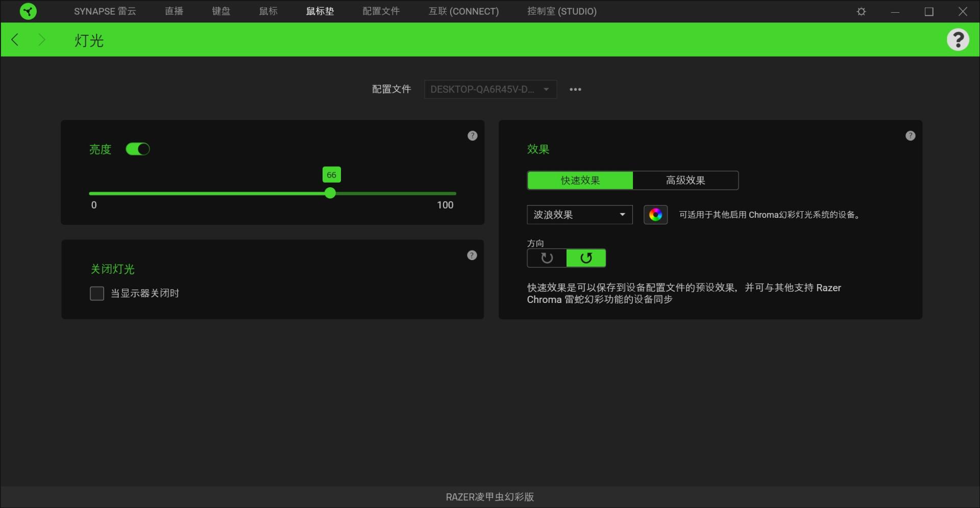Open the 亮度 panel help tooltip

[472, 136]
